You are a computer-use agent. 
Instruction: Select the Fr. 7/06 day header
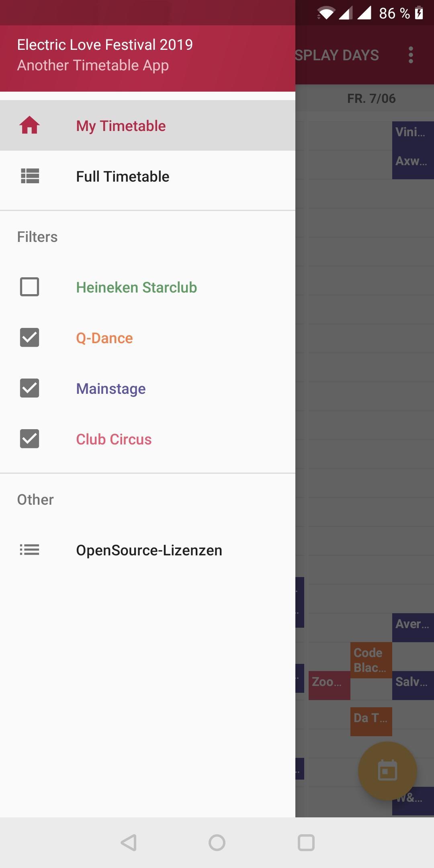pyautogui.click(x=371, y=98)
